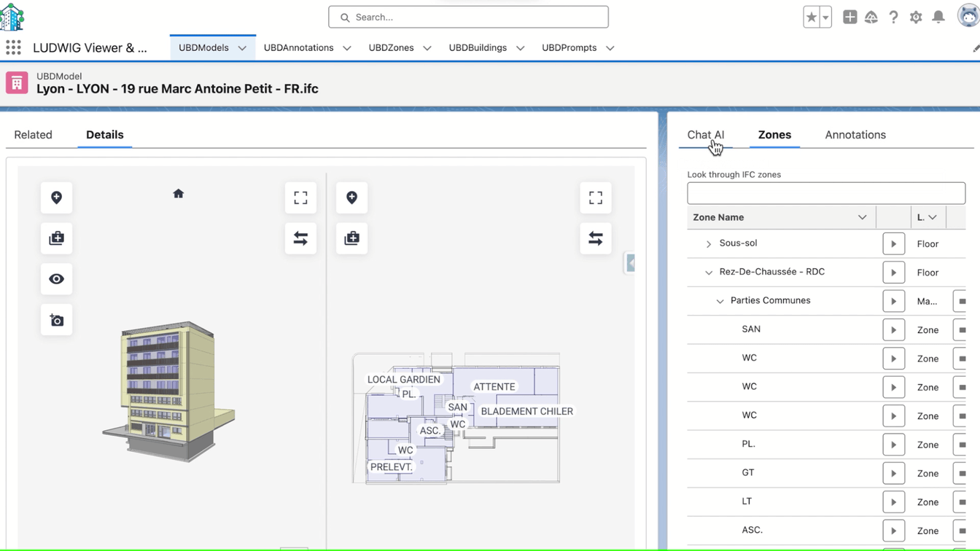Screen dimensions: 980x551
Task: Collapse side panel with arrow handle
Action: click(x=630, y=262)
